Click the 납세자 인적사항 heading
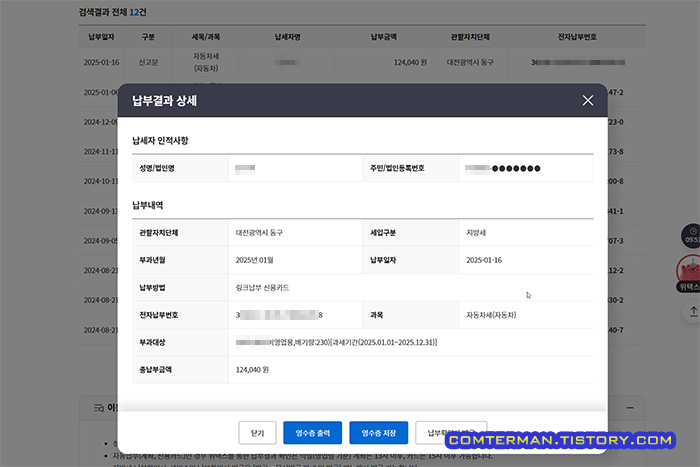The height and width of the screenshot is (467, 700). 160,141
